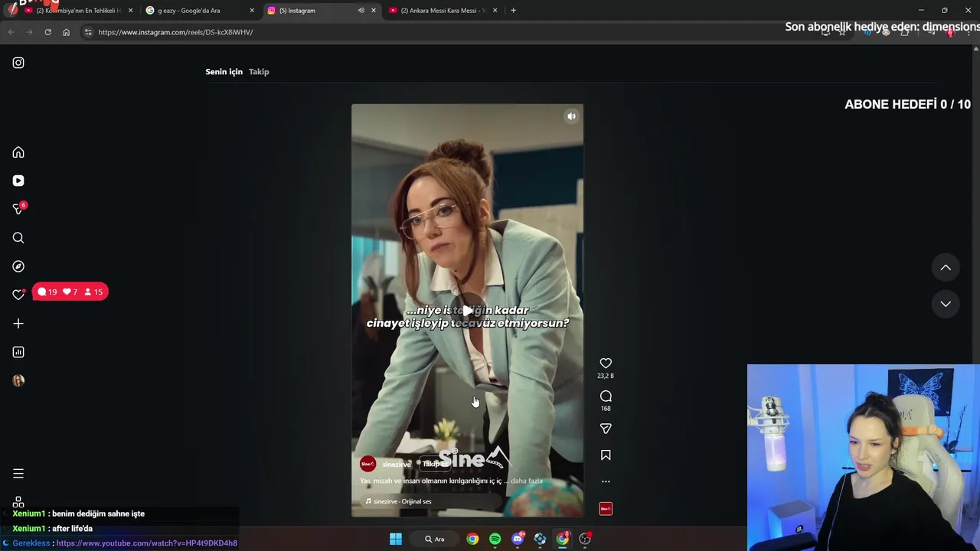The width and height of the screenshot is (980, 551).
Task: Reload the Instagram page
Action: [x=47, y=32]
